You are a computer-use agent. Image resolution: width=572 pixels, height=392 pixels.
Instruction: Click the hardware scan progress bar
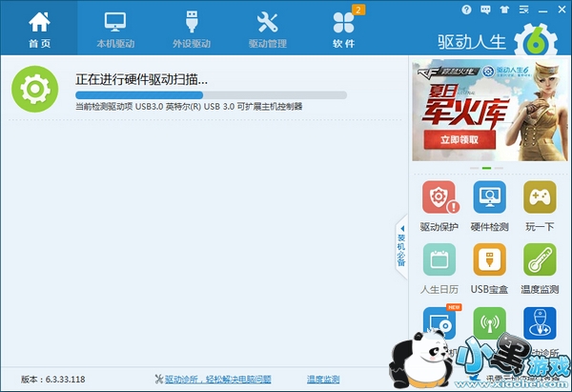tap(211, 95)
